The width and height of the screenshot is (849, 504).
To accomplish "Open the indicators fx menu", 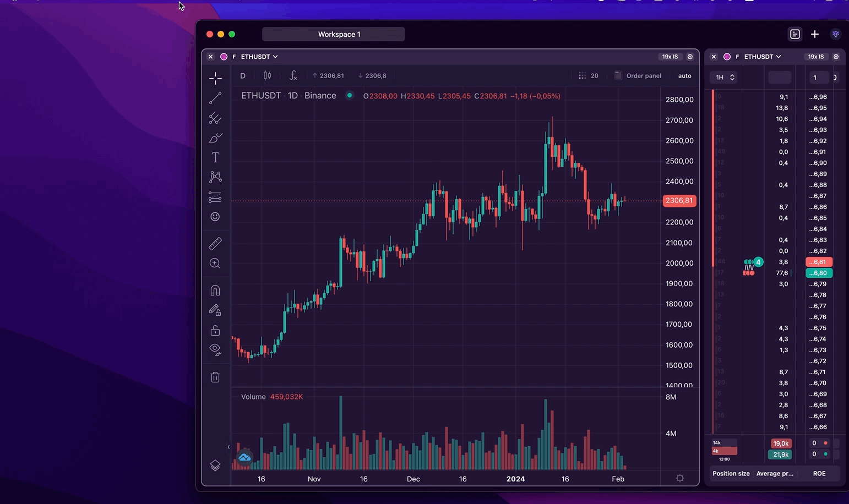I will 293,76.
